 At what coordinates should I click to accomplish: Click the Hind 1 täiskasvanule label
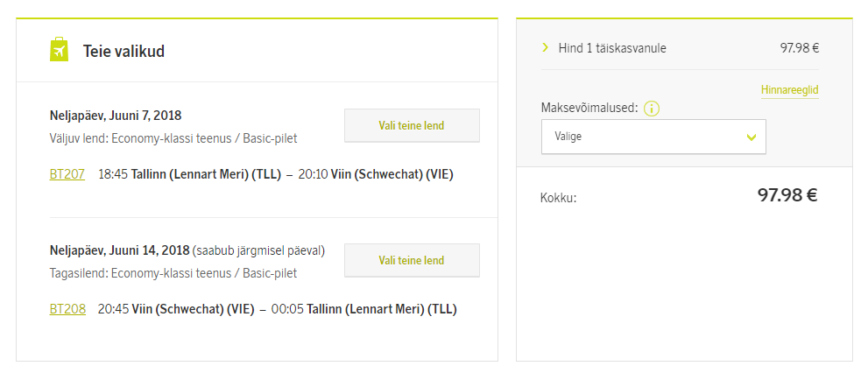[x=612, y=48]
